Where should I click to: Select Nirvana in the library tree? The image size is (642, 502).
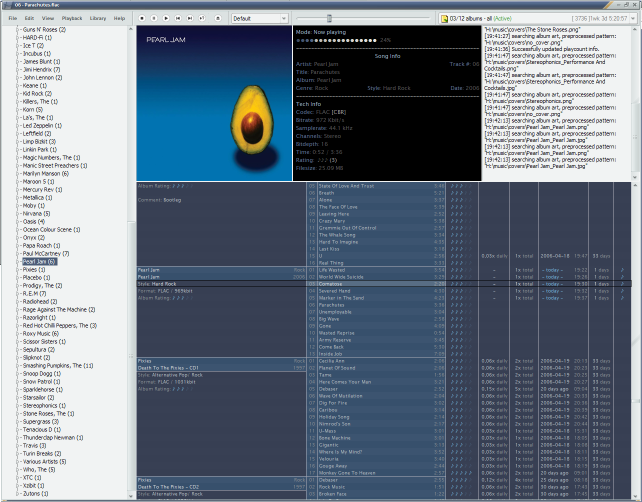pyautogui.click(x=37, y=214)
